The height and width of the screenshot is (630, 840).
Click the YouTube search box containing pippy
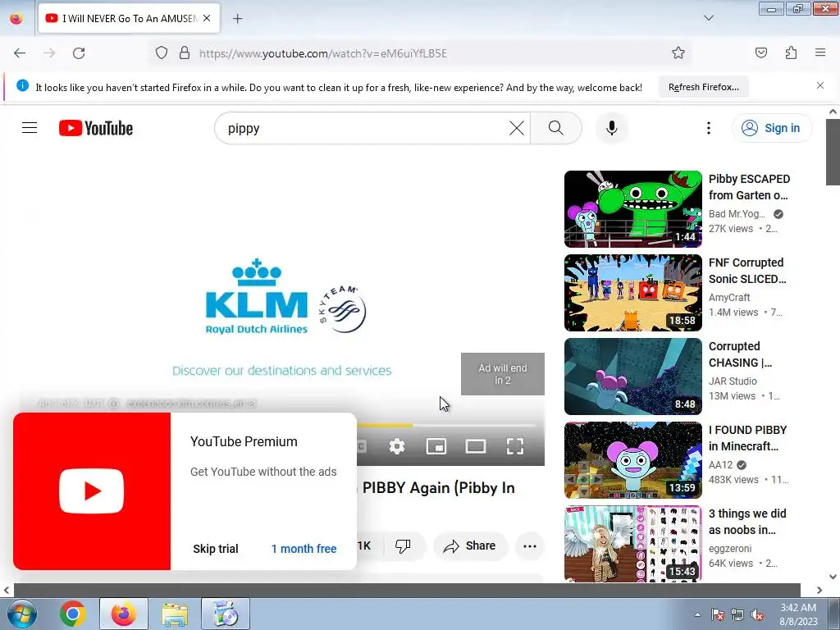pos(364,129)
